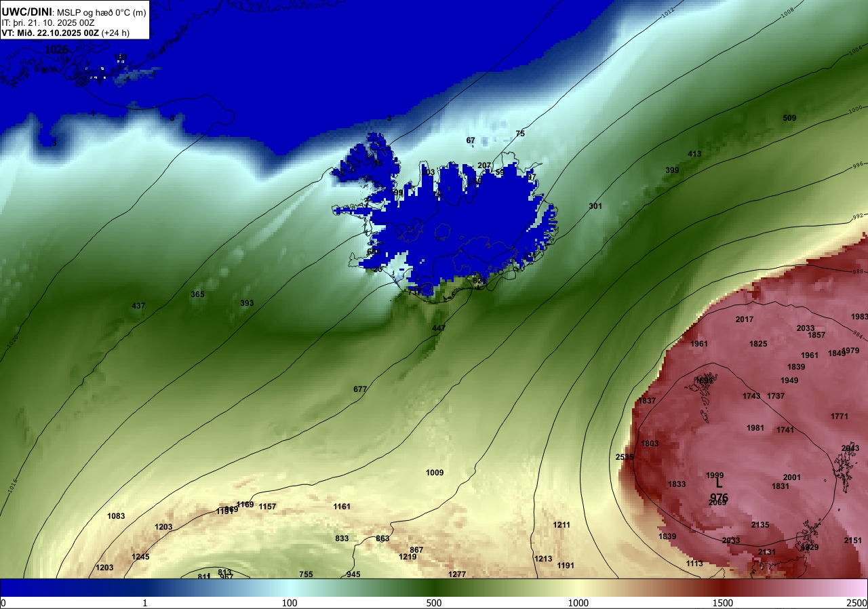This screenshot has height=609, width=868.
Task: Click the 1009 freezing-level value
Action: point(435,473)
